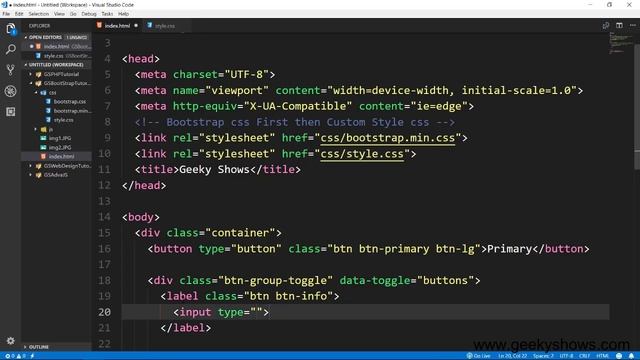Image resolution: width=640 pixels, height=360 pixels.
Task: Select index.html in the workspace tree
Action: pos(61,156)
